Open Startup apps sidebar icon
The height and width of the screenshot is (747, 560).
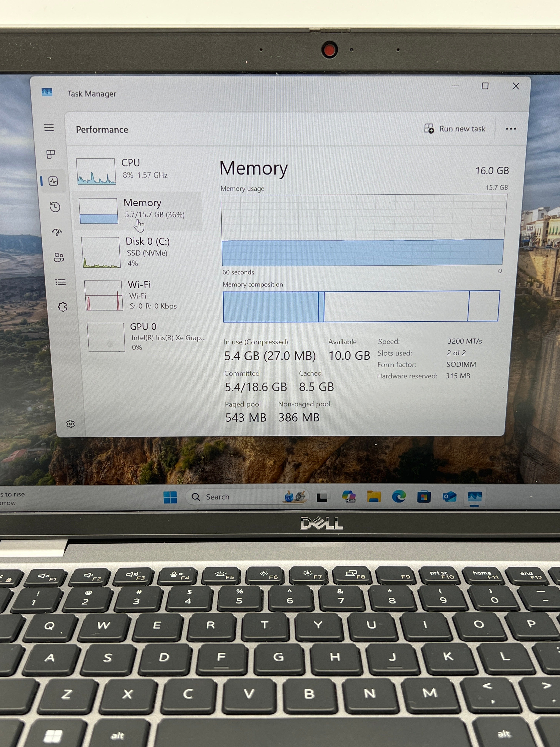pos(57,232)
